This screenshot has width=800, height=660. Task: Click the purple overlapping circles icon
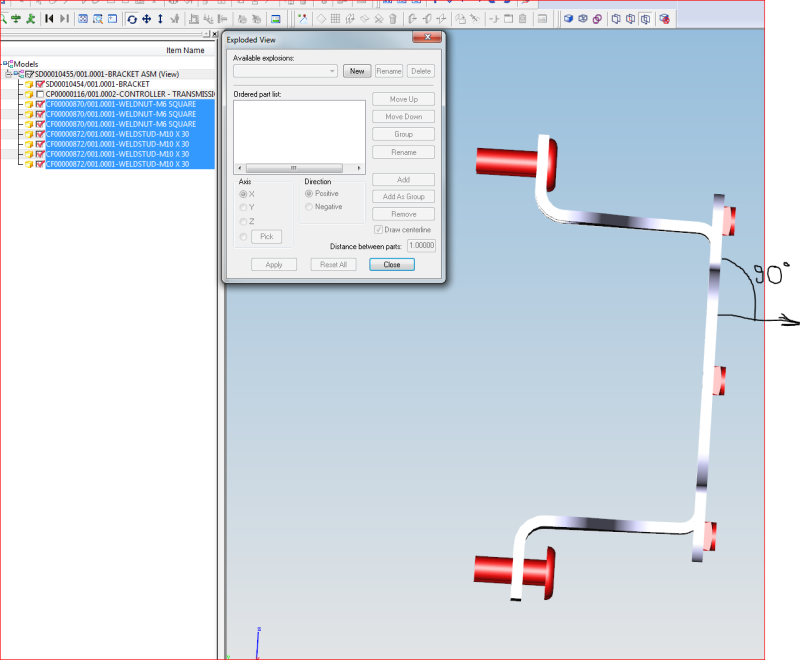597,19
